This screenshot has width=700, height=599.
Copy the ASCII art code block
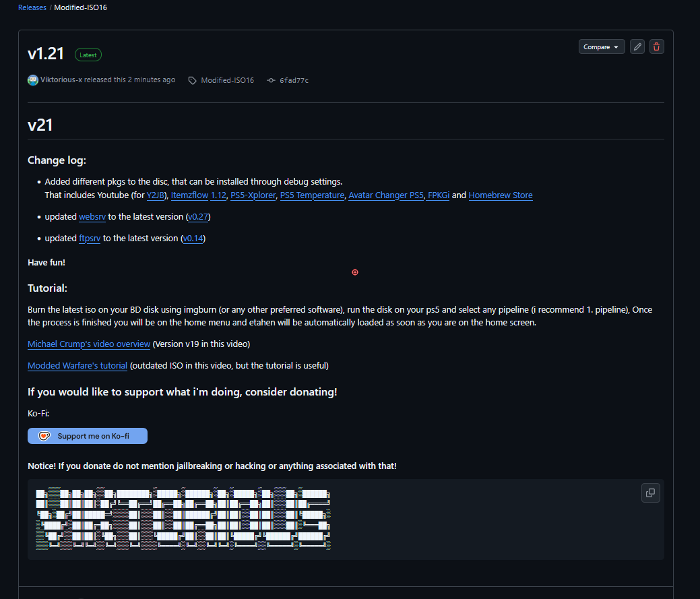pos(650,493)
